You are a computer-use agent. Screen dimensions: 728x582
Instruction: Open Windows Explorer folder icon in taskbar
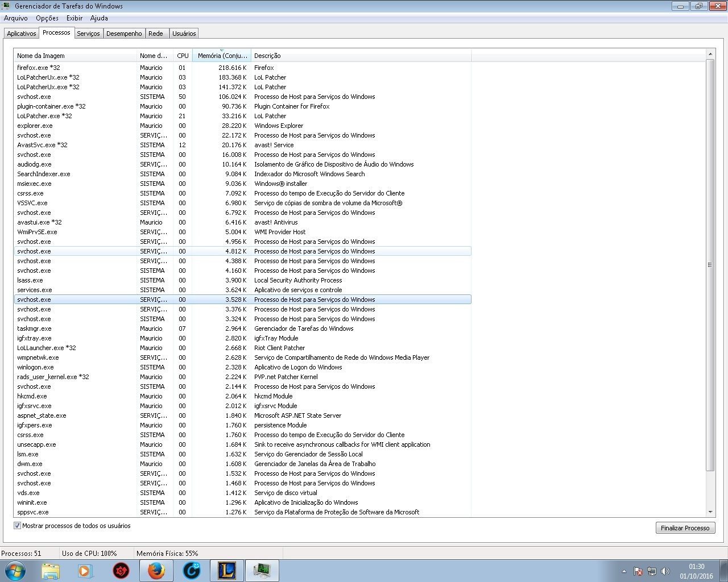pyautogui.click(x=51, y=571)
